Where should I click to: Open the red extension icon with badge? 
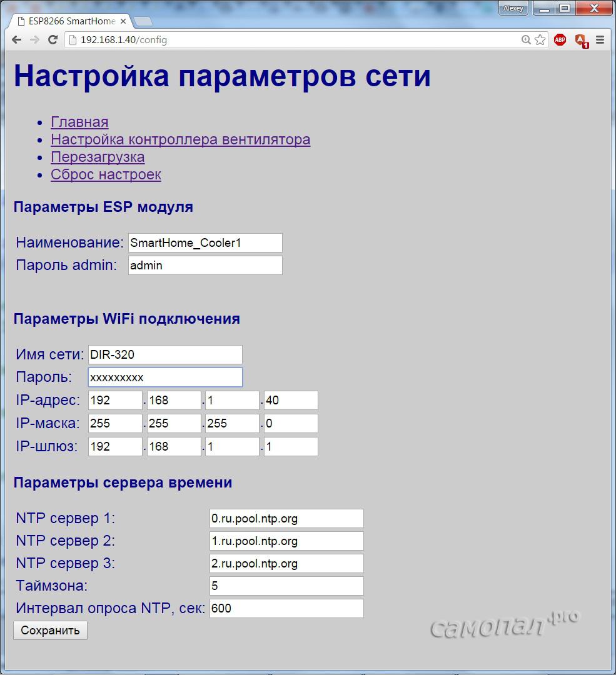pyautogui.click(x=582, y=41)
